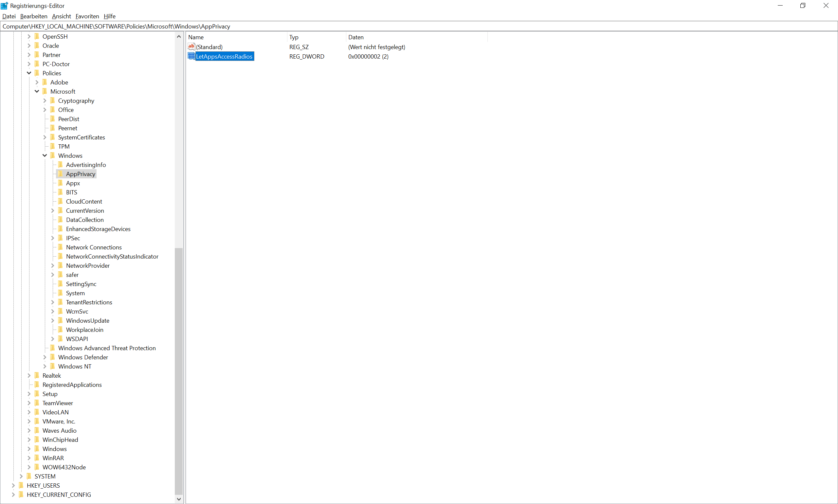Expand the Windows NT key

[x=45, y=366]
